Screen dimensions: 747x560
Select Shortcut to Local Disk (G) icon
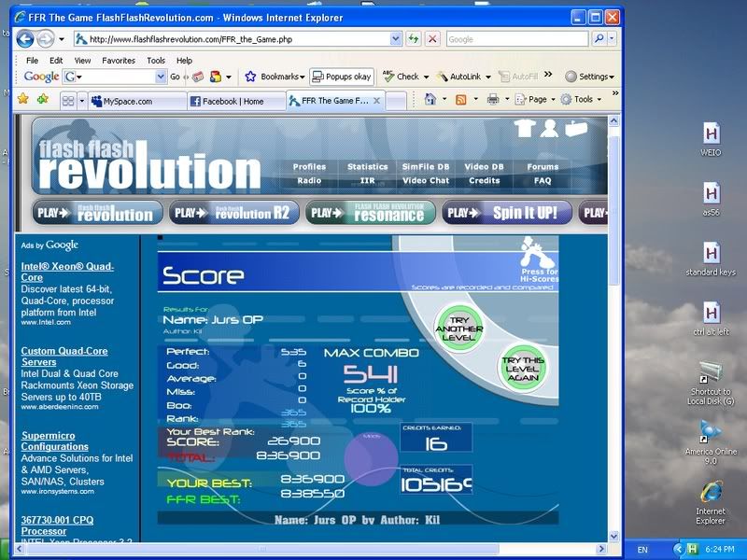coord(711,384)
